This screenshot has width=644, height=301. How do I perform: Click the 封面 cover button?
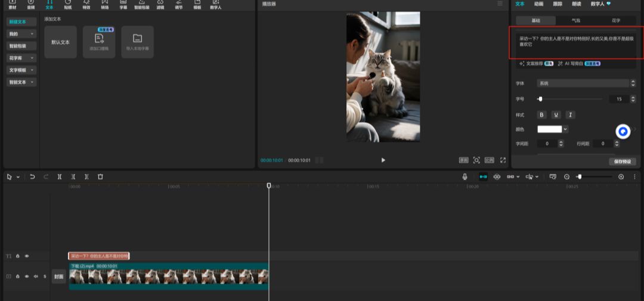pyautogui.click(x=58, y=277)
